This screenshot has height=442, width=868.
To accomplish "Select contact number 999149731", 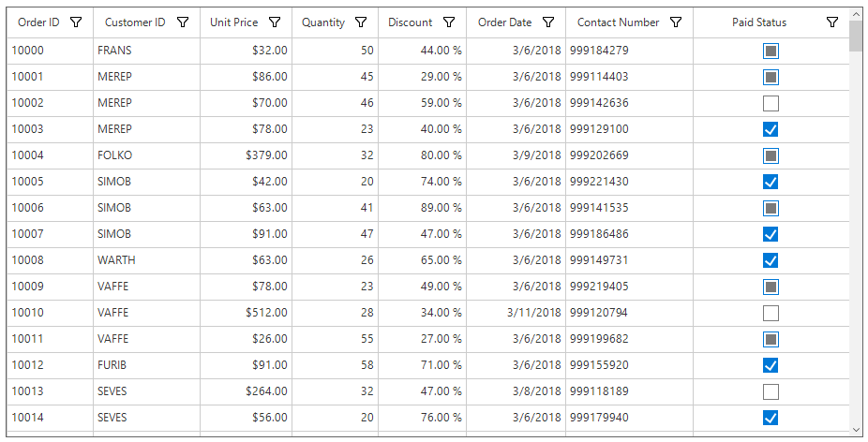I will point(629,260).
